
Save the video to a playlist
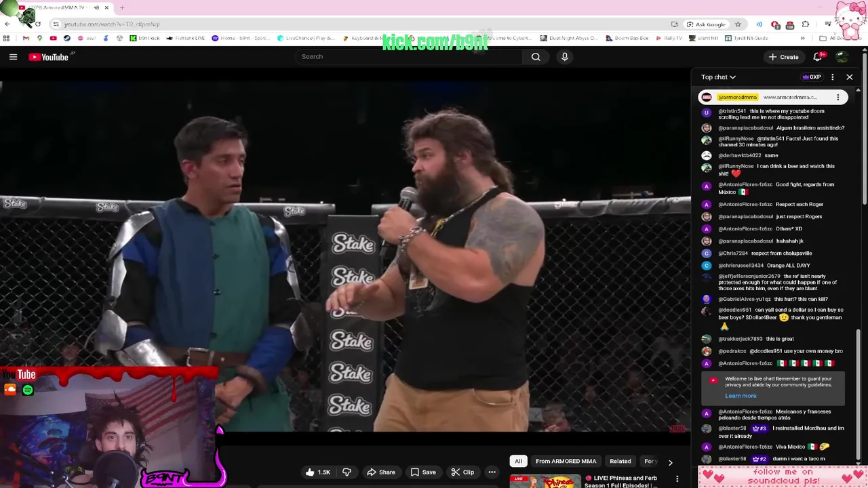[423, 472]
